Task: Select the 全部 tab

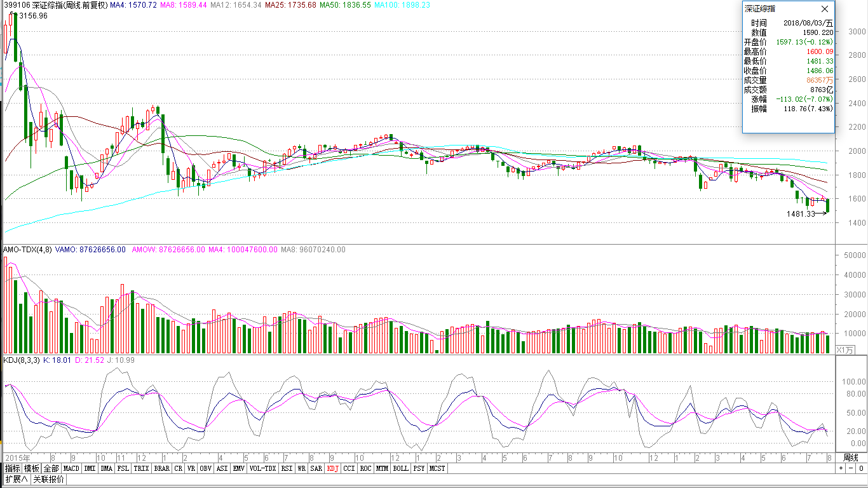Action: click(x=51, y=468)
